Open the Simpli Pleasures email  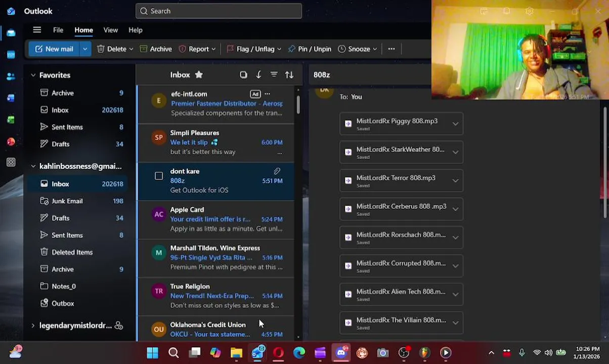tap(215, 142)
